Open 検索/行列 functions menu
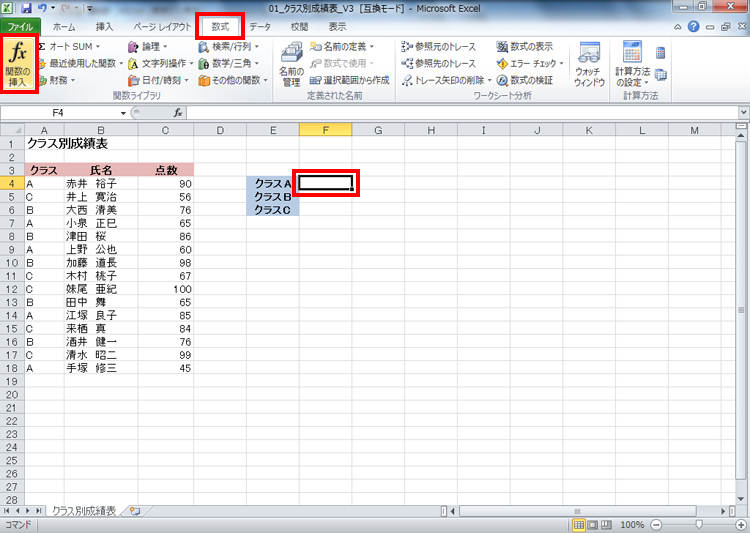This screenshot has width=750, height=533. click(x=229, y=46)
